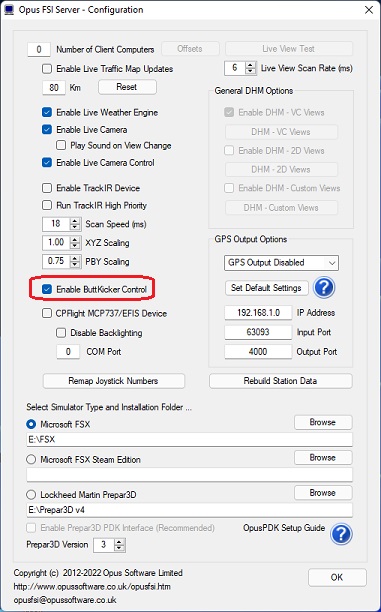Click 'Select Simulator Type and Installation Folder' text
The height and width of the screenshot is (612, 381).
point(109,407)
